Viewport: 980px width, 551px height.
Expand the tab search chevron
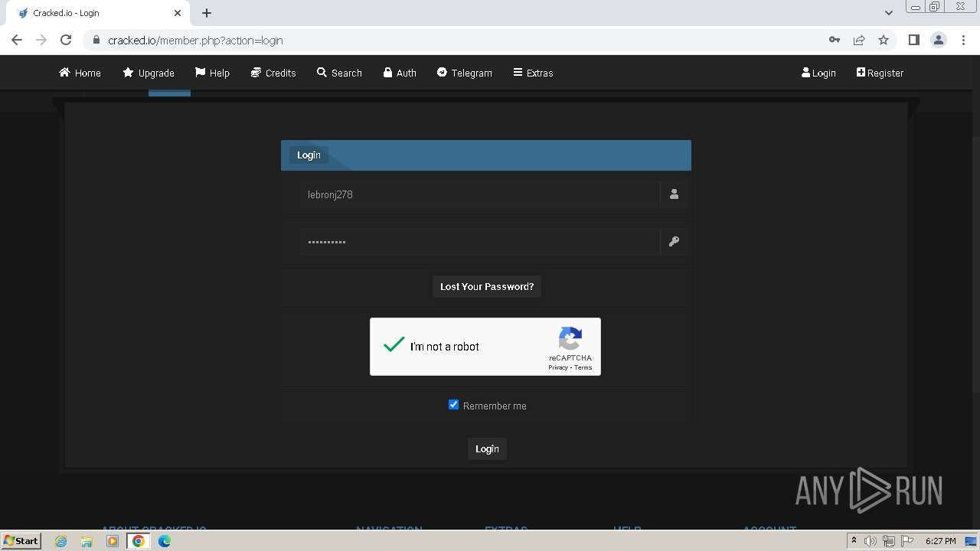coord(888,13)
